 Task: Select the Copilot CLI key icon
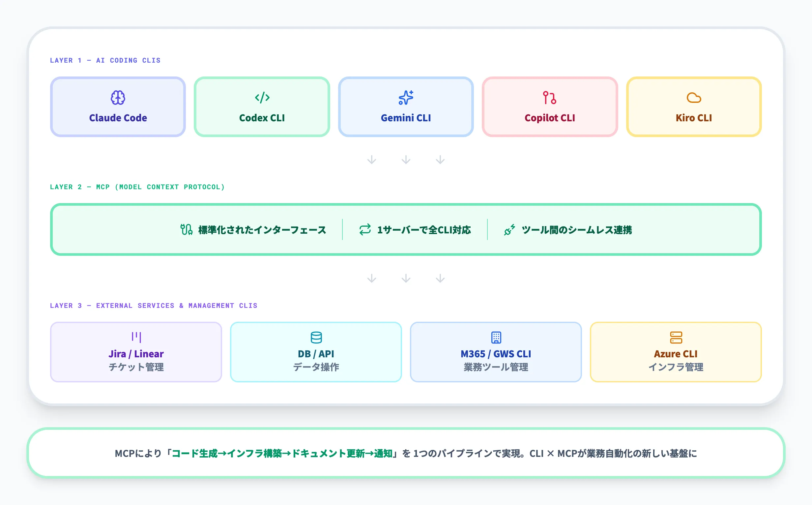click(x=550, y=98)
